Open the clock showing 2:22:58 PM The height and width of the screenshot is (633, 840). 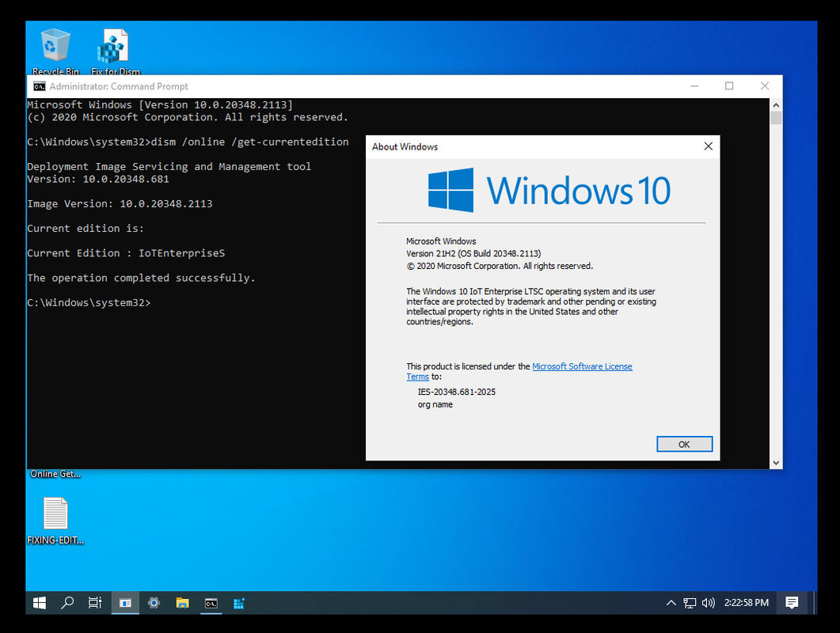coord(747,603)
